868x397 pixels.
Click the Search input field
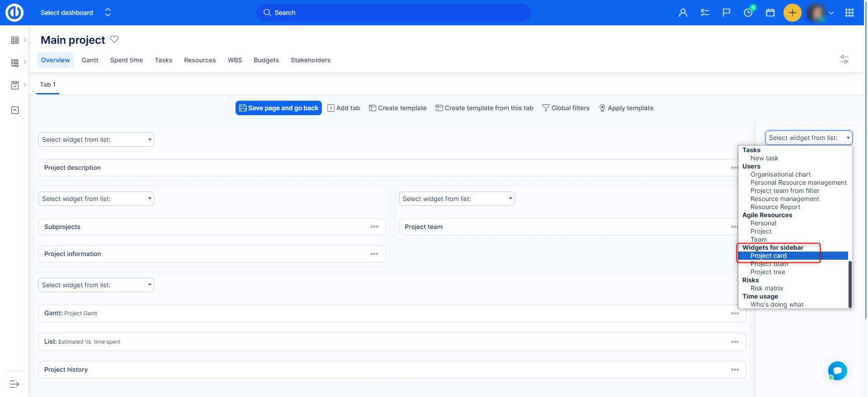coord(393,13)
